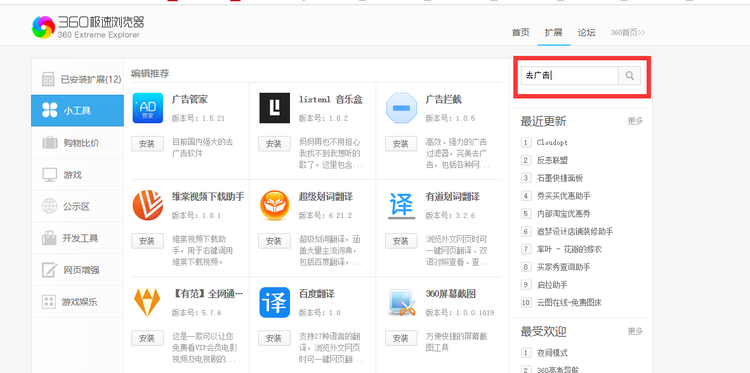This screenshot has width=750, height=373.
Task: Click the 360屏幕截图 scissors icon
Action: pos(401,302)
